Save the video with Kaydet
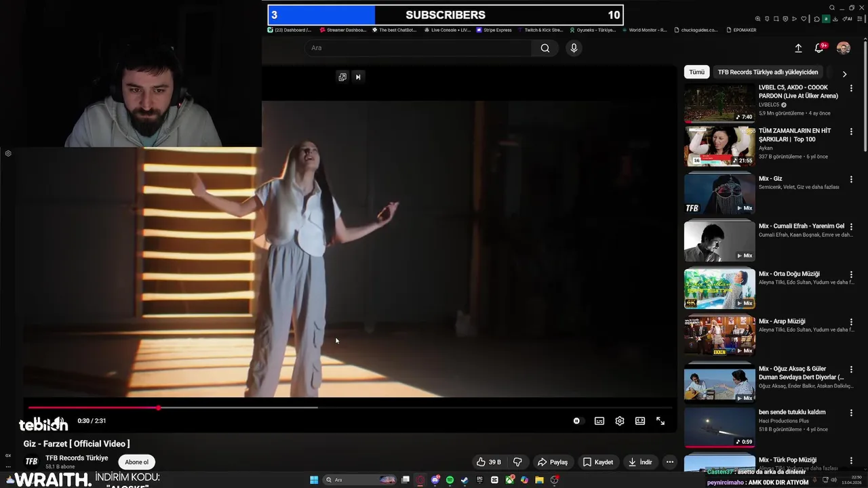Screen dimensions: 868x488 (598, 462)
